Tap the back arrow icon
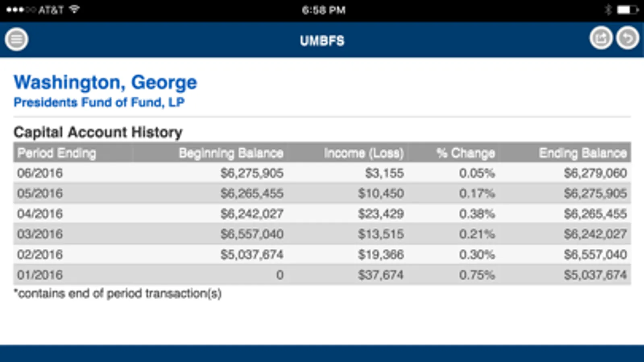Viewport: 644px width, 362px height. coord(627,38)
